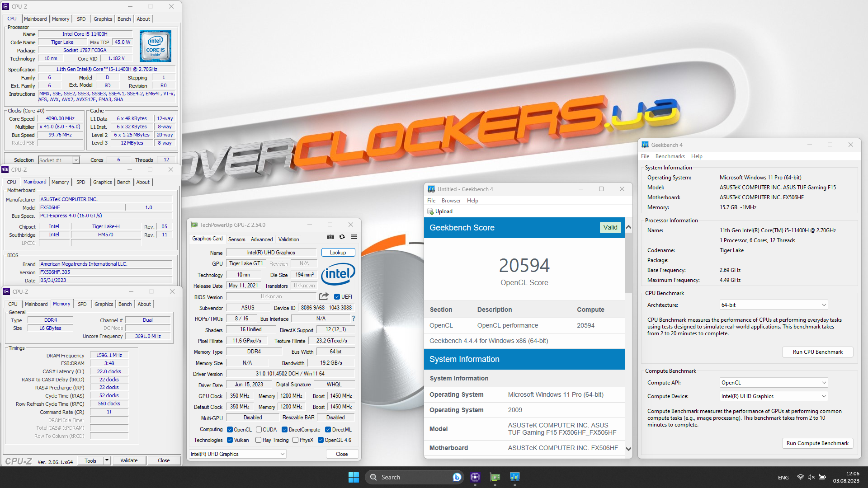The image size is (868, 488).
Task: Click Untitled Geekbench 4 window title icon
Action: [x=431, y=189]
